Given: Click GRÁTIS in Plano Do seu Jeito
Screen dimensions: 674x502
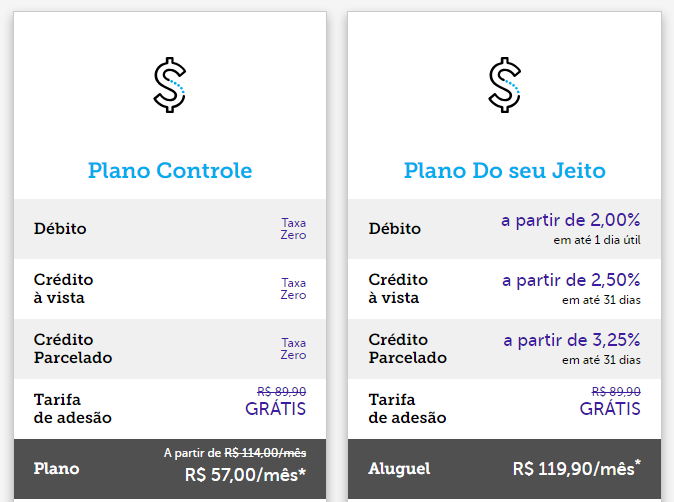Looking at the screenshot, I should [610, 409].
